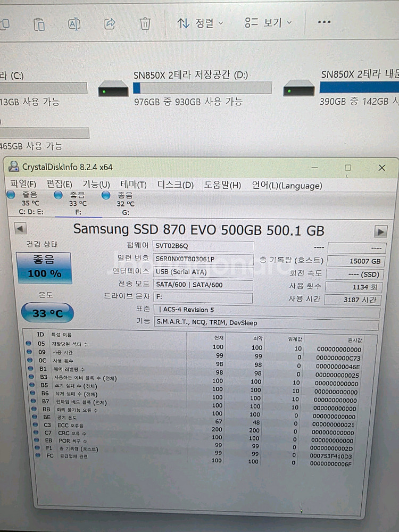Viewport: 399px width, 532px height.
Task: Click the transfer mode field SATA/600 | SATA/600
Action: (x=203, y=285)
